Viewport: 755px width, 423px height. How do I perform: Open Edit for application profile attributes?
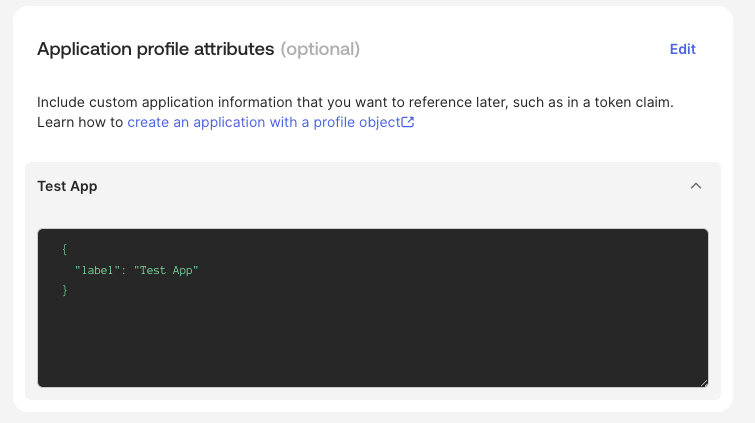[x=682, y=49]
